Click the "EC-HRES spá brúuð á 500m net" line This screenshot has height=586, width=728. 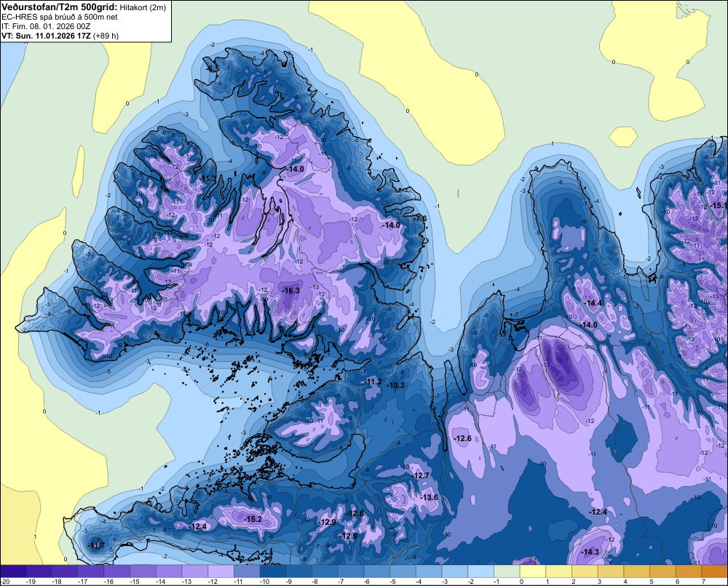pos(60,17)
